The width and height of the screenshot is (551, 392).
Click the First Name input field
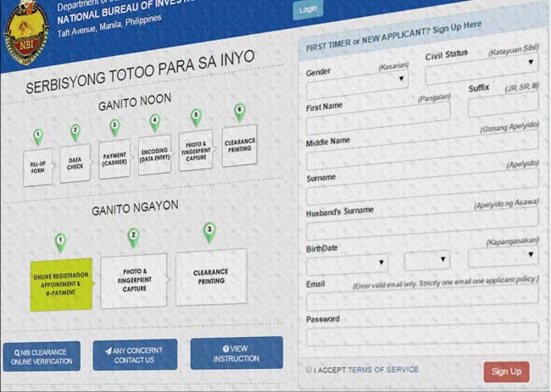coord(378,118)
